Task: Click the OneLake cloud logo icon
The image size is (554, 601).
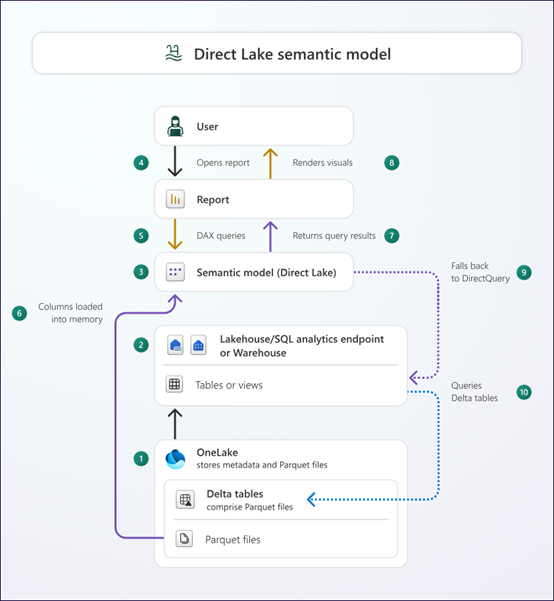Action: pyautogui.click(x=175, y=459)
